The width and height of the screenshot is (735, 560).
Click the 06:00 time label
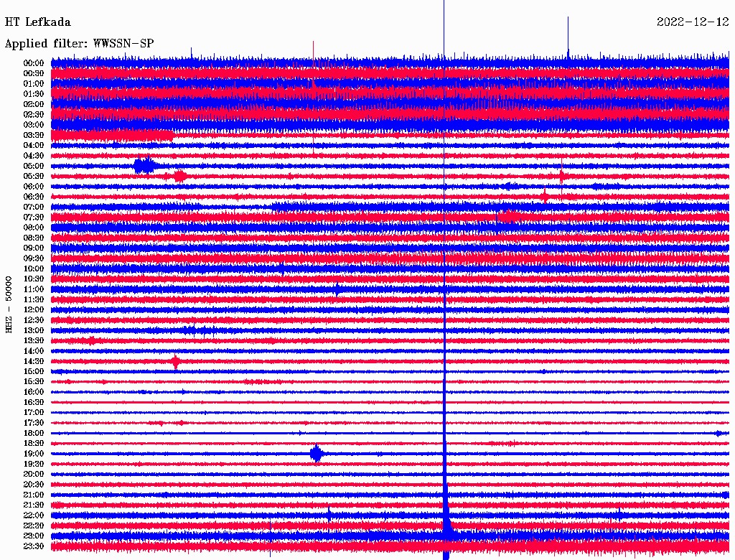pyautogui.click(x=34, y=187)
